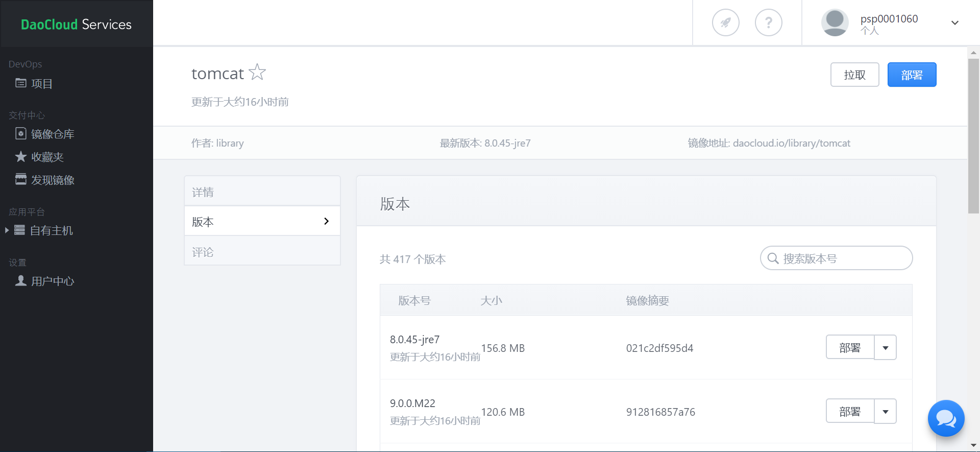Click the 发现镜像 store icon

20,179
